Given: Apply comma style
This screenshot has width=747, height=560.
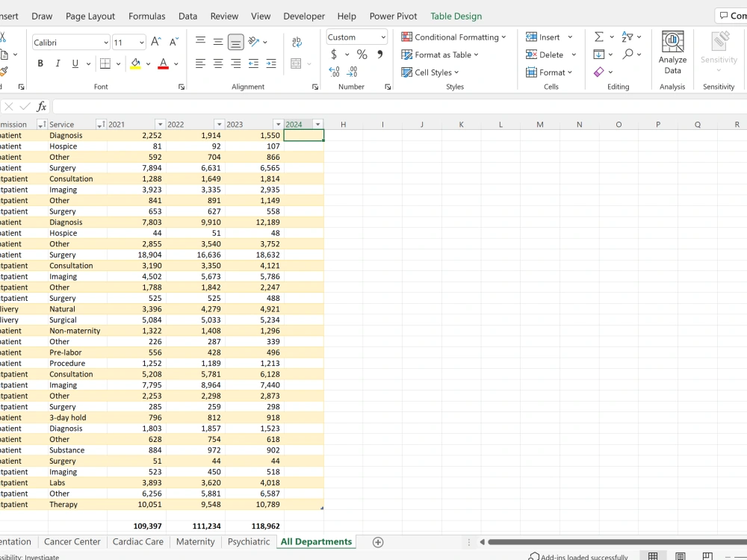Looking at the screenshot, I should click(x=379, y=55).
